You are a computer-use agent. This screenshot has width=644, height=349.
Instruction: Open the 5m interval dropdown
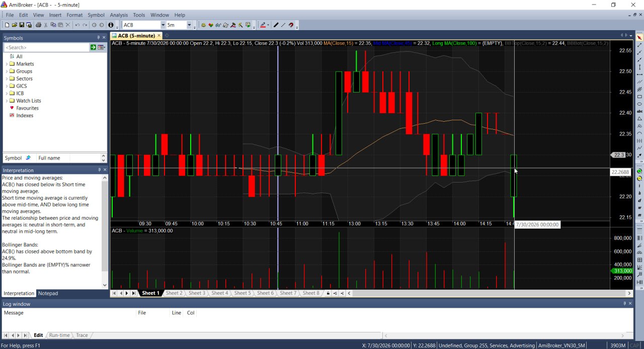[x=189, y=25]
